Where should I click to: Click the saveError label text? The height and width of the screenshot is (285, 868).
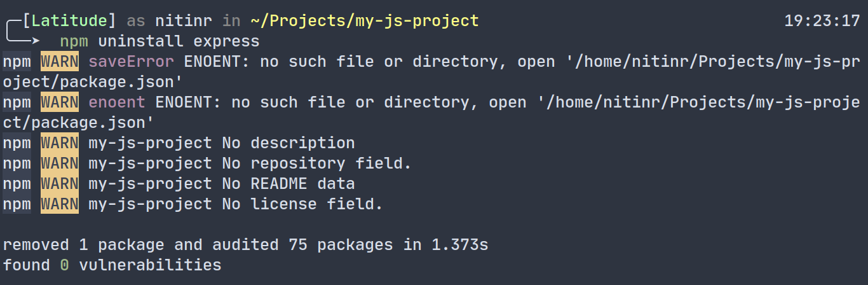131,62
